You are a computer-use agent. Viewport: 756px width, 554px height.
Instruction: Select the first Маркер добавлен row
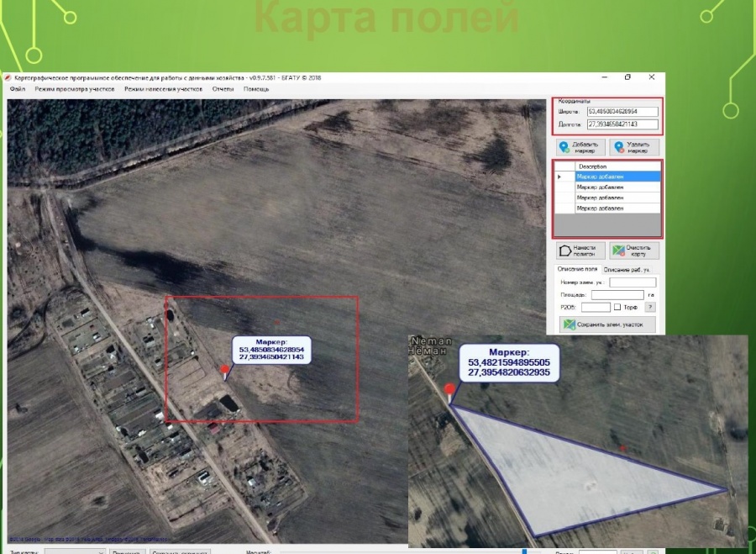click(617, 177)
